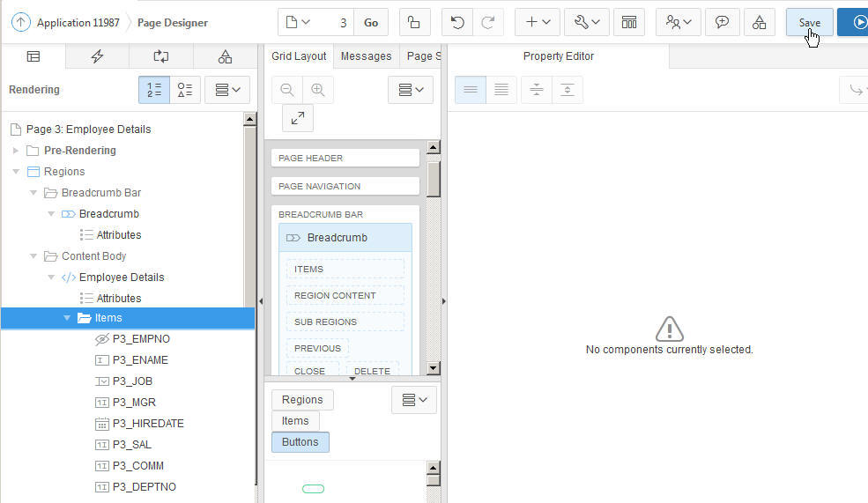Select the P3_HIREDATE item
The image size is (868, 503).
coord(148,424)
